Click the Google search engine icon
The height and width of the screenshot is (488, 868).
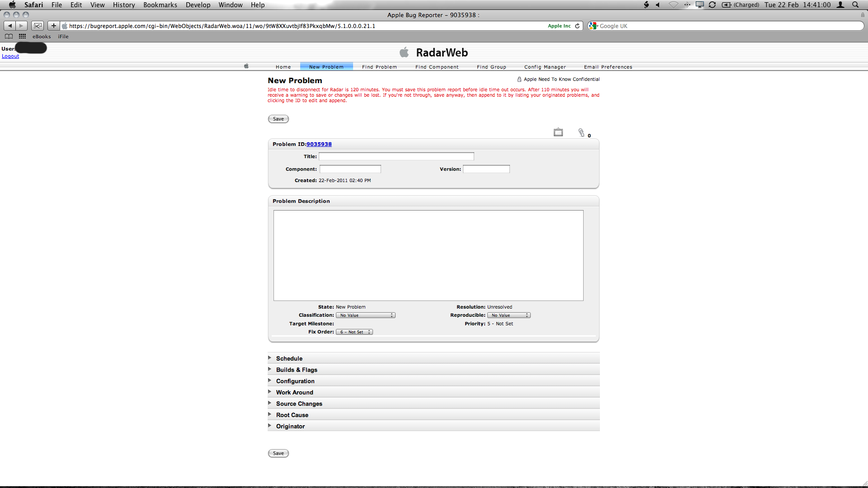(x=593, y=26)
